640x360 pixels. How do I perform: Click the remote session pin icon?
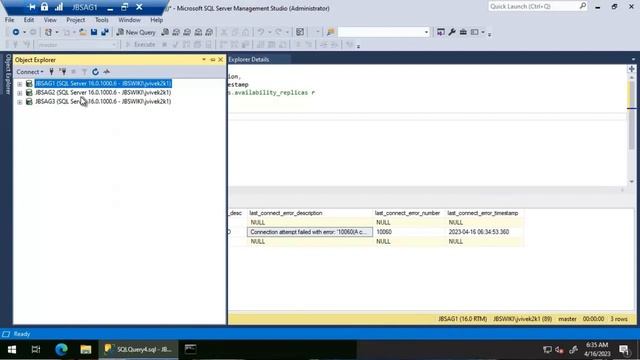[31, 7]
